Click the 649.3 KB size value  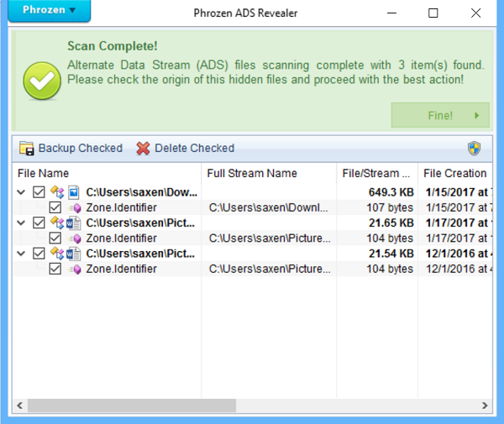(391, 192)
